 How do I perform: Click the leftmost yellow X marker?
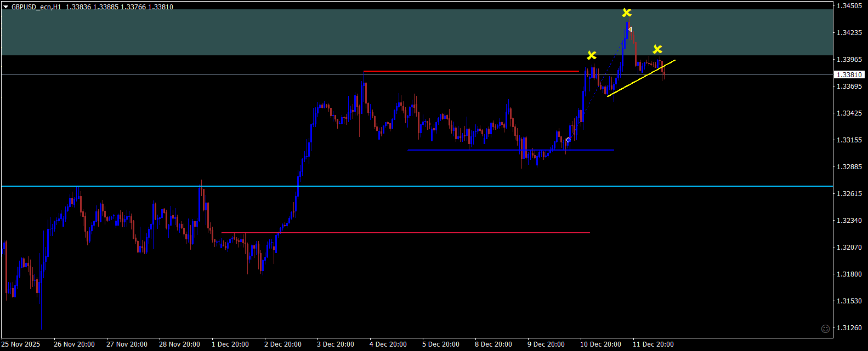click(x=592, y=55)
